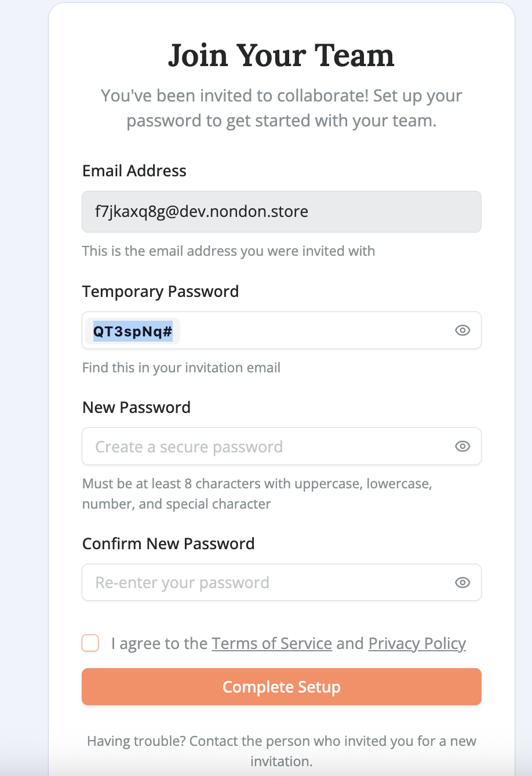Reveal the Confirm New Password text
The image size is (532, 776).
[462, 582]
